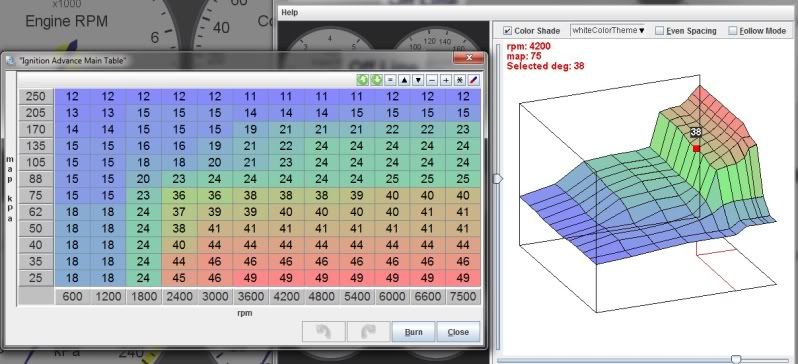Click the pencil interpolate icon
The height and width of the screenshot is (364, 798).
tap(473, 80)
